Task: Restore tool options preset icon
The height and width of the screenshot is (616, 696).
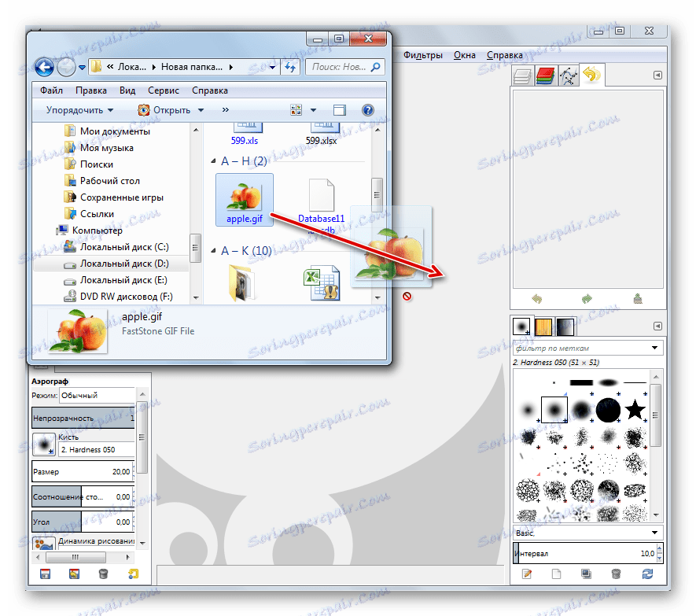Action: tap(74, 574)
